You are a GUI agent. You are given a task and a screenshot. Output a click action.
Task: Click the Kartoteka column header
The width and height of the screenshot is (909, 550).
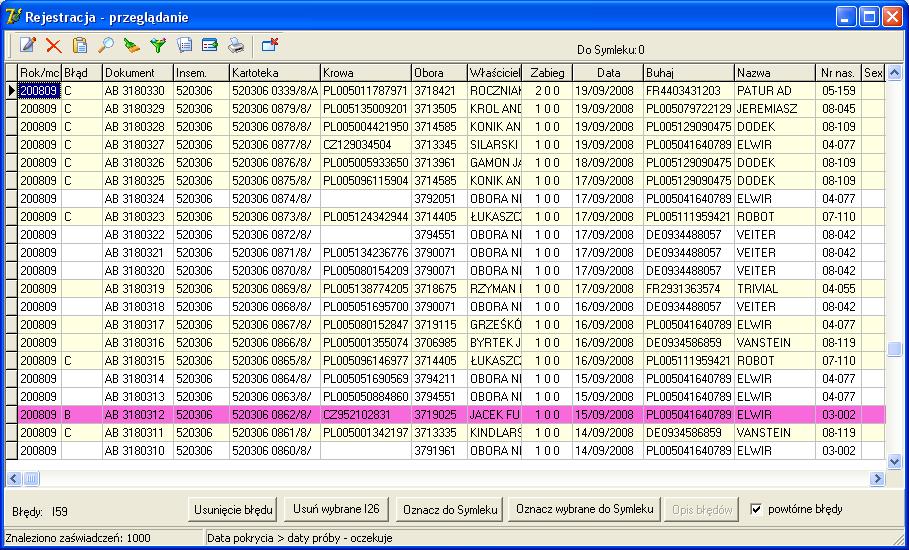[x=275, y=72]
